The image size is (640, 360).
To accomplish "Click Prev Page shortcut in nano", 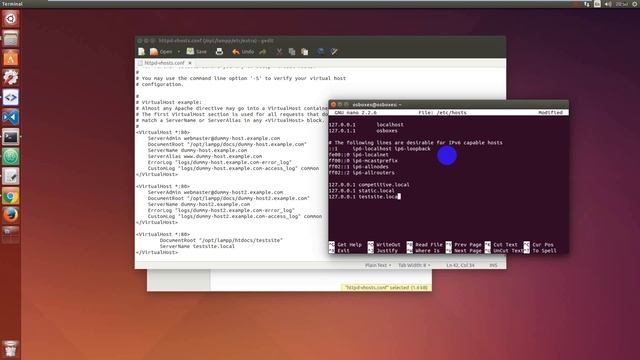I will (x=464, y=244).
